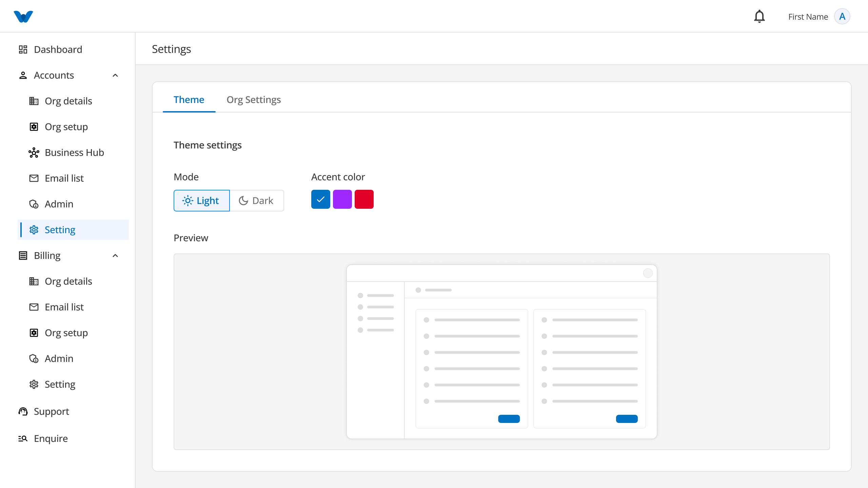The height and width of the screenshot is (488, 868).
Task: Click Org details icon under Billing
Action: [34, 281]
